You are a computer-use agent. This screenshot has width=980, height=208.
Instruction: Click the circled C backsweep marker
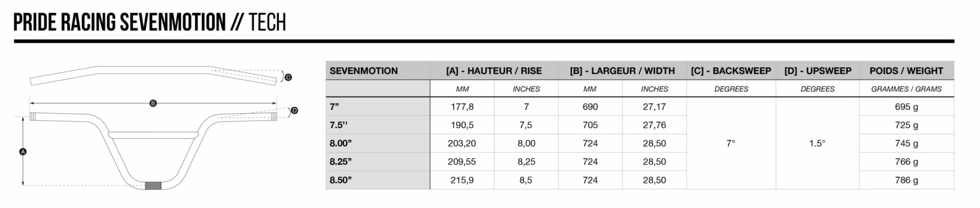pyautogui.click(x=288, y=77)
